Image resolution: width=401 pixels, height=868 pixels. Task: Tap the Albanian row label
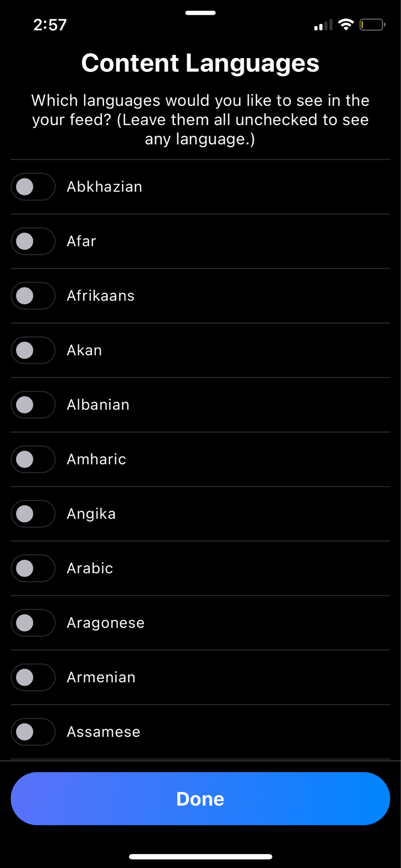click(98, 405)
